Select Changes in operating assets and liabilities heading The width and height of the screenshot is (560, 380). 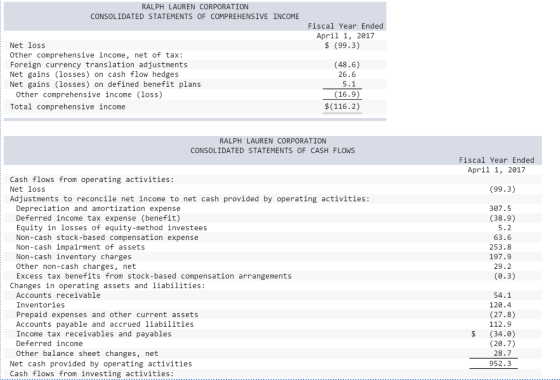[108, 286]
